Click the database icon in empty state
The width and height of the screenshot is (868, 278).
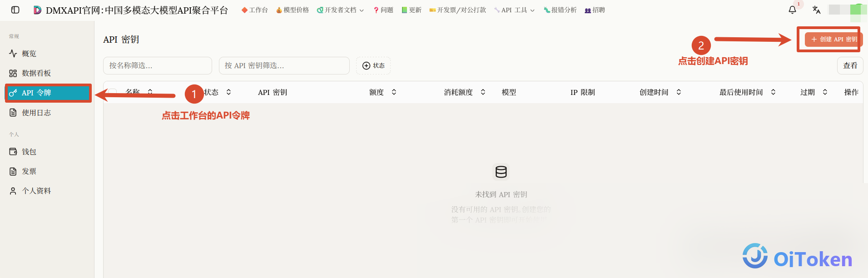501,172
